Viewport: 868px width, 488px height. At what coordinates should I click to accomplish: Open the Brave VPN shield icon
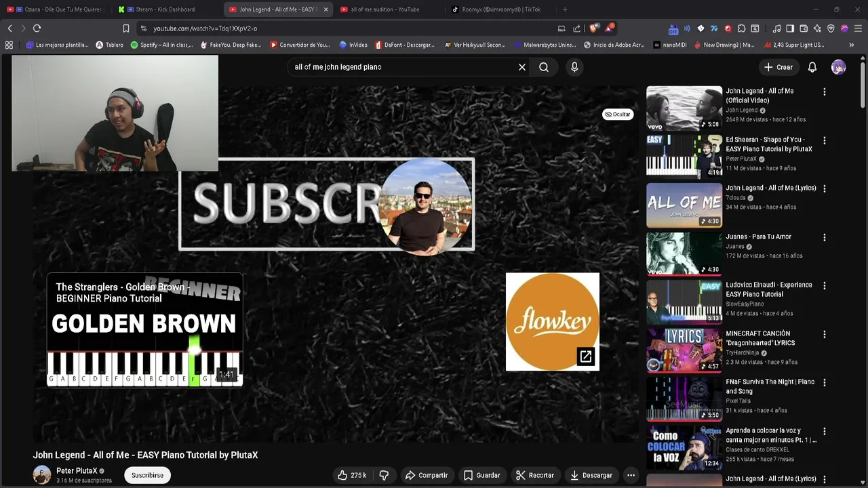pos(831,28)
